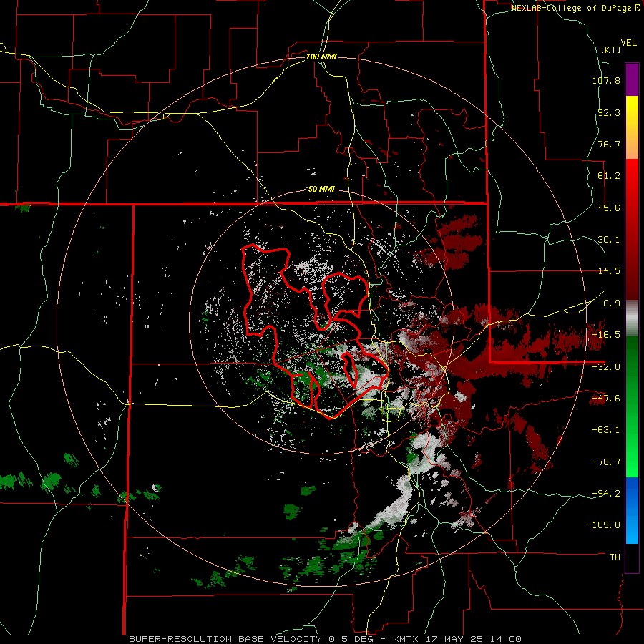Pick the gray near-zero segment of the color bar
The image size is (644, 644).
click(x=632, y=318)
